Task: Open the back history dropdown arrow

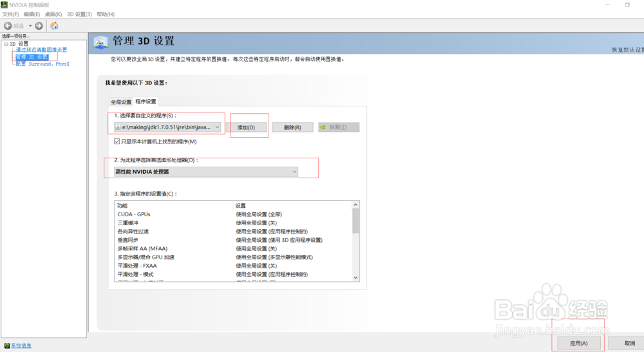Action: point(30,26)
